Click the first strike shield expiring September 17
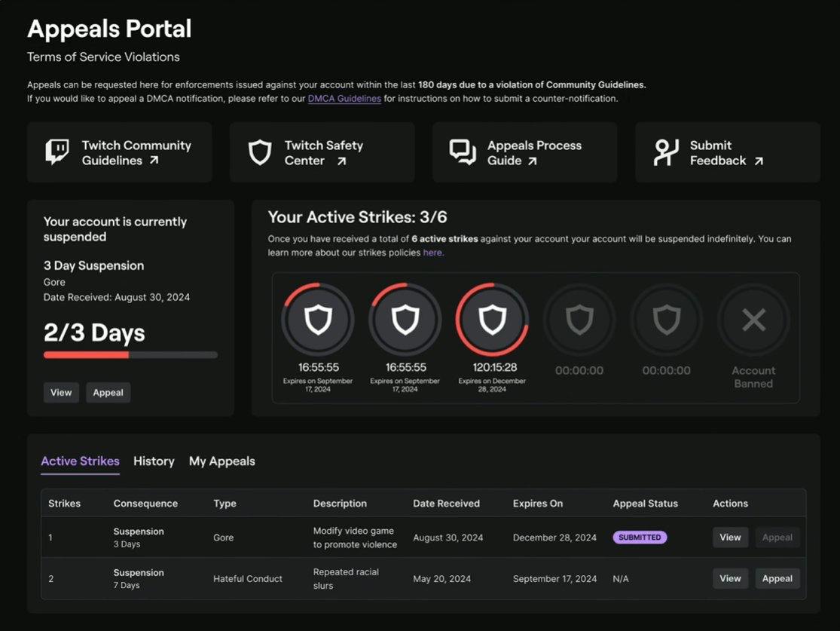Image resolution: width=840 pixels, height=631 pixels. tap(317, 320)
